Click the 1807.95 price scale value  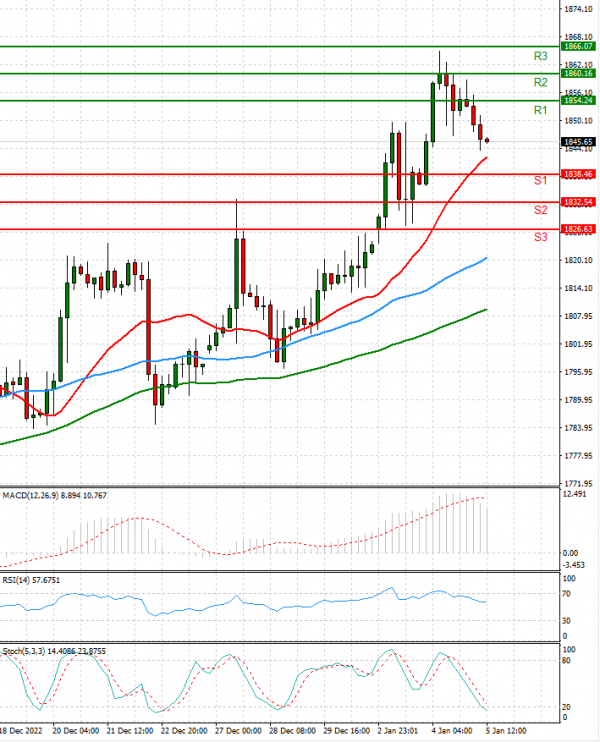pos(578,316)
